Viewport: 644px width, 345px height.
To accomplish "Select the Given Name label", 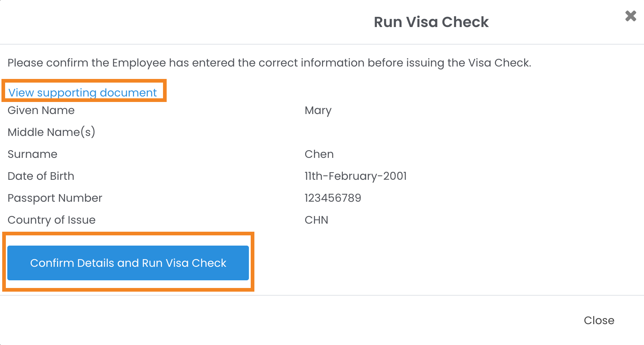I will tap(41, 110).
